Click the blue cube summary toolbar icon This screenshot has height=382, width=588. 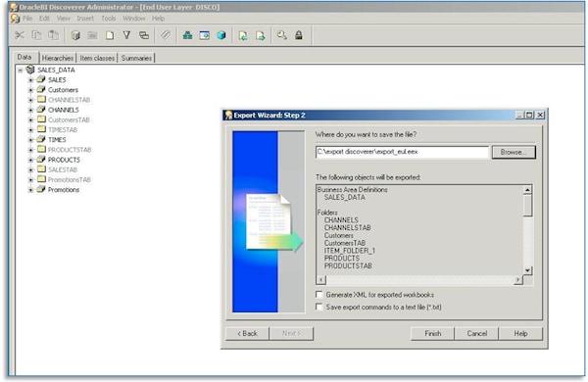221,35
